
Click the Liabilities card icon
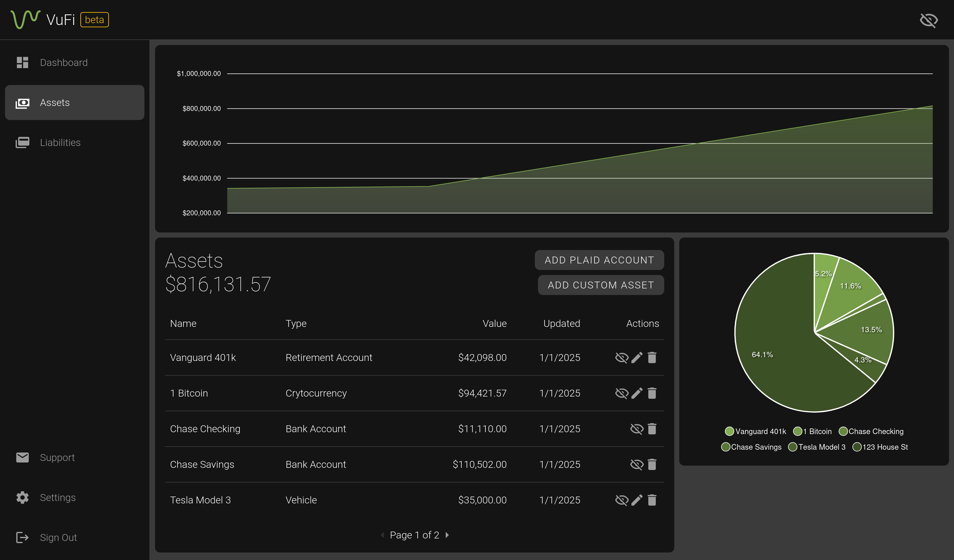pos(22,142)
